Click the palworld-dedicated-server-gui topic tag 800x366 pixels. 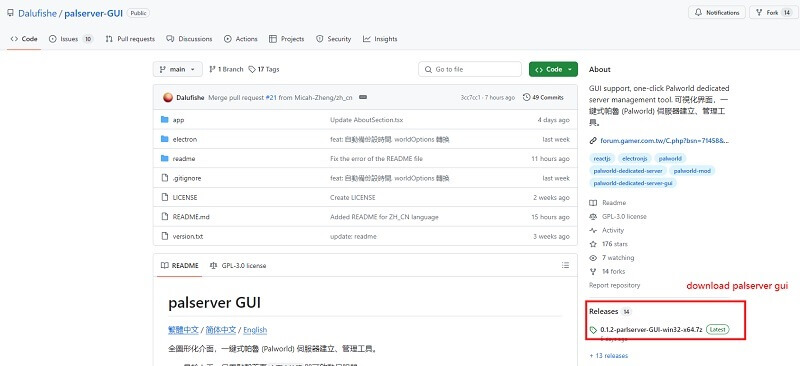tap(633, 183)
